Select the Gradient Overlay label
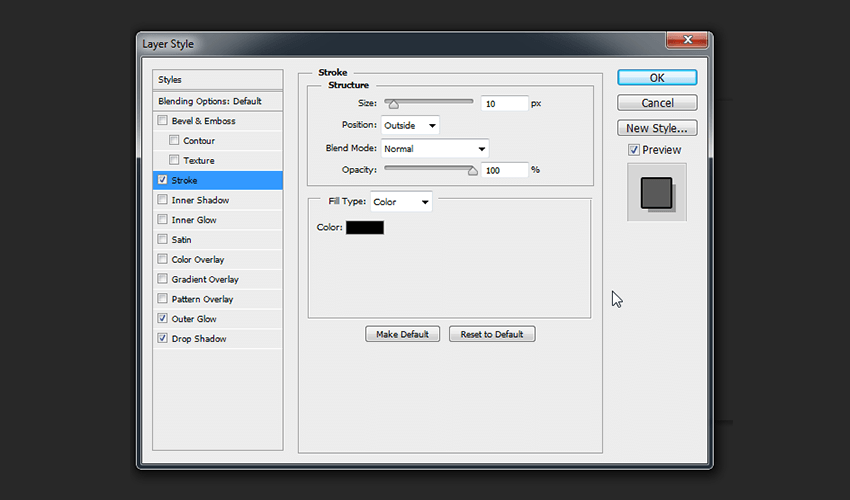 [205, 279]
